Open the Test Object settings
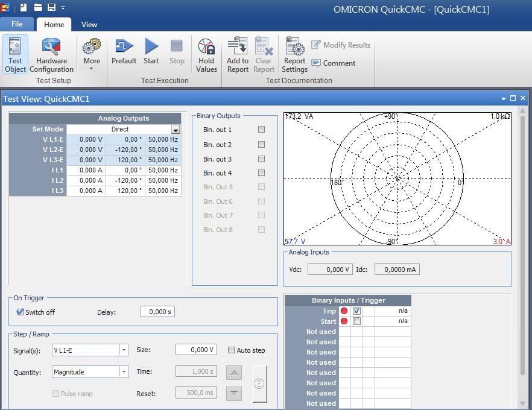532x410 pixels. pyautogui.click(x=15, y=55)
